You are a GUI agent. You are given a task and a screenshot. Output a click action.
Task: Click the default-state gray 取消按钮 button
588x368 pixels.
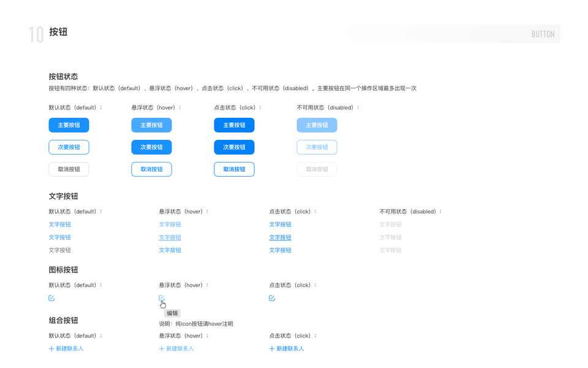tap(69, 169)
